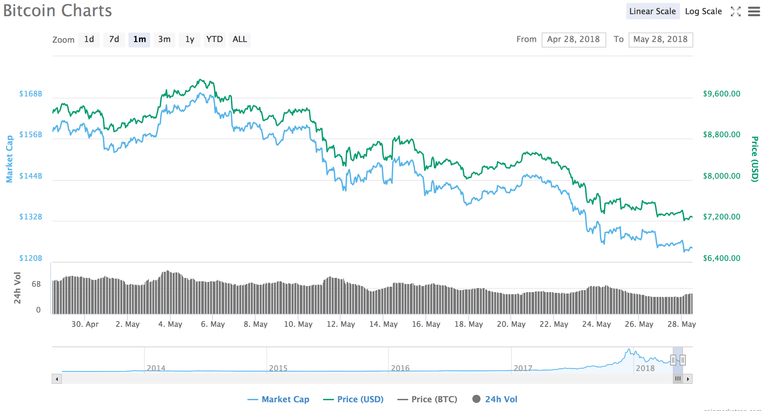Set zoom to 1d
This screenshot has width=768, height=411.
(x=89, y=39)
